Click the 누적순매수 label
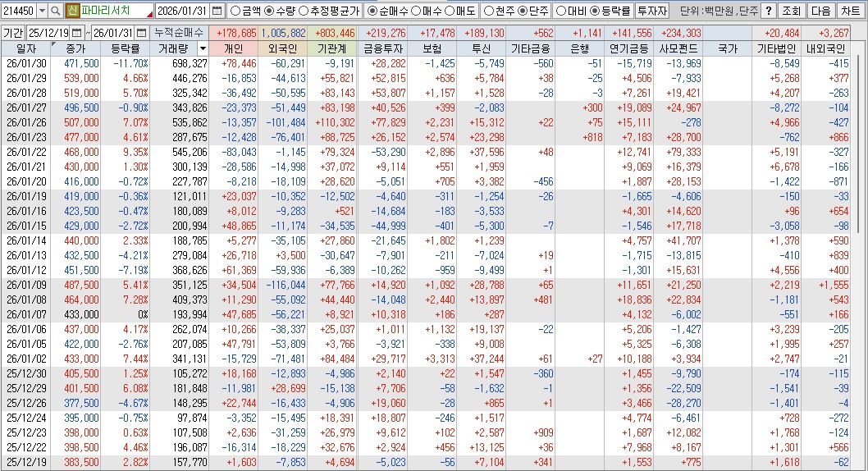The height and width of the screenshot is (471, 868). tap(179, 33)
